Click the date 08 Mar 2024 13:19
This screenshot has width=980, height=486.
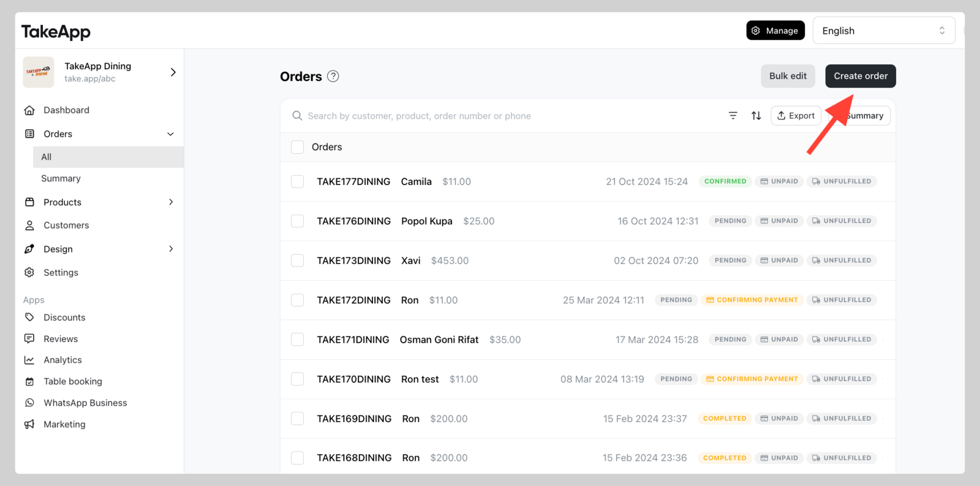[602, 379]
